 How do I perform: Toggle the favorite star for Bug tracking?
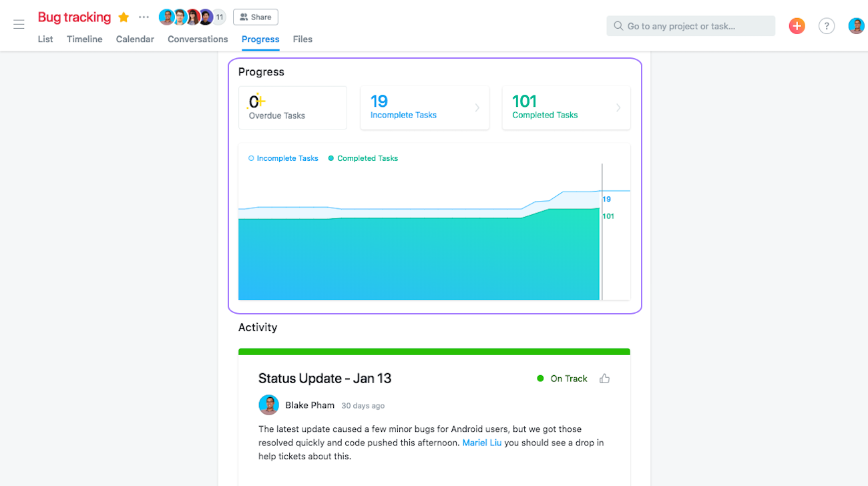tap(124, 17)
